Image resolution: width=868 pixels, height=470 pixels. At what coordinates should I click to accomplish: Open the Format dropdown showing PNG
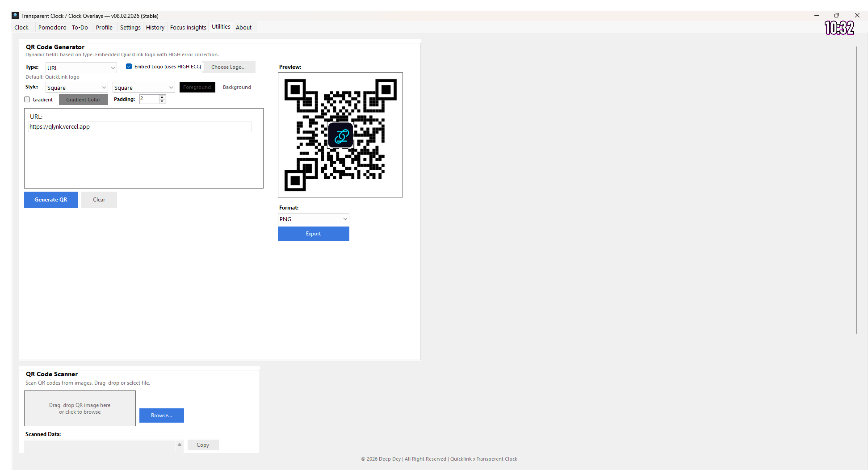(314, 219)
